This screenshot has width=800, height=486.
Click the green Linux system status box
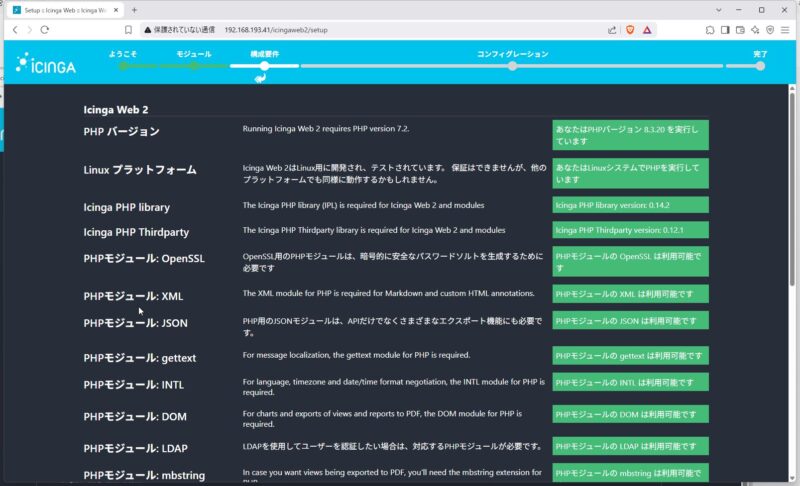(630, 173)
